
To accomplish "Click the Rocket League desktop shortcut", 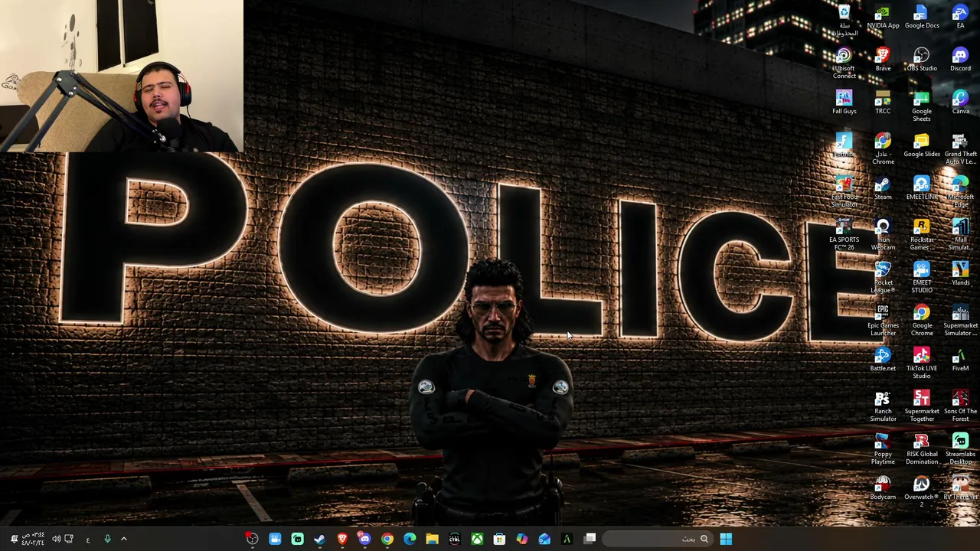I will tap(883, 278).
